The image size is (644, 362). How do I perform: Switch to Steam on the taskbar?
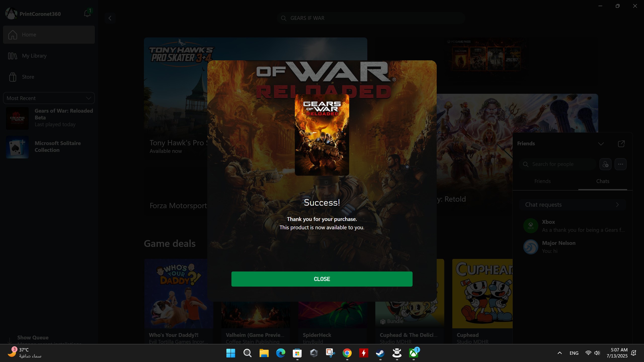380,353
